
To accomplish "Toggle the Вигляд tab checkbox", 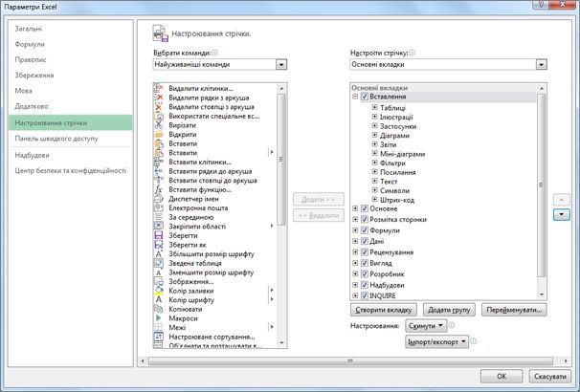I will click(365, 263).
